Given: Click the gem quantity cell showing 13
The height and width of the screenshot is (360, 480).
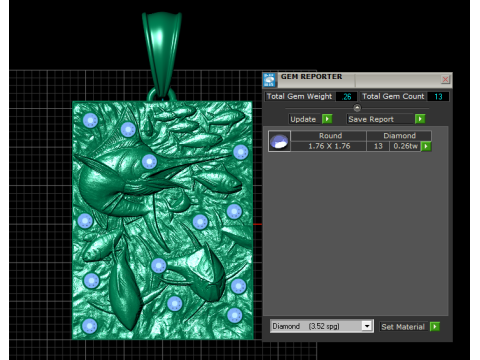Looking at the screenshot, I should click(378, 146).
